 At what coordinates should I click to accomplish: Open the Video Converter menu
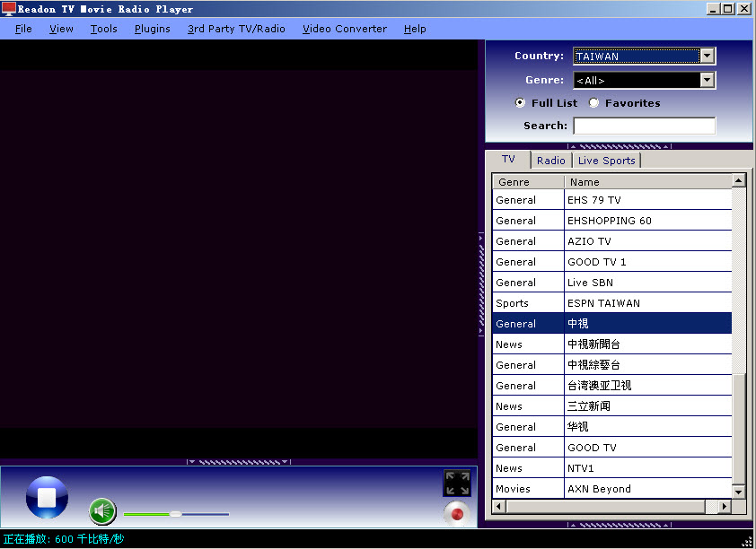point(344,29)
